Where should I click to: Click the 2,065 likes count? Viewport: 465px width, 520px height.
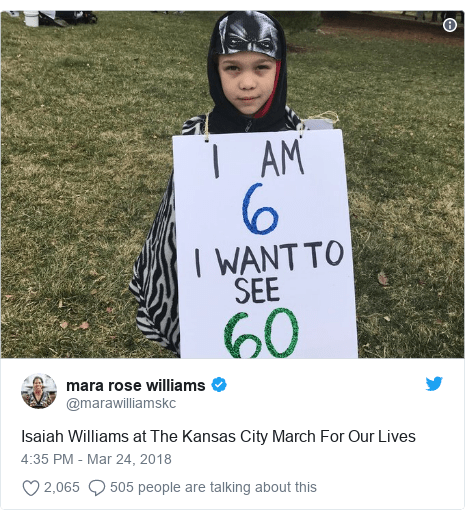tap(62, 487)
